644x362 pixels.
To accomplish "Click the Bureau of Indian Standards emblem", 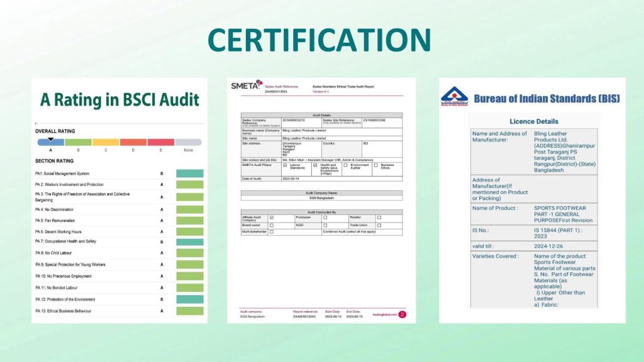I will coord(454,96).
